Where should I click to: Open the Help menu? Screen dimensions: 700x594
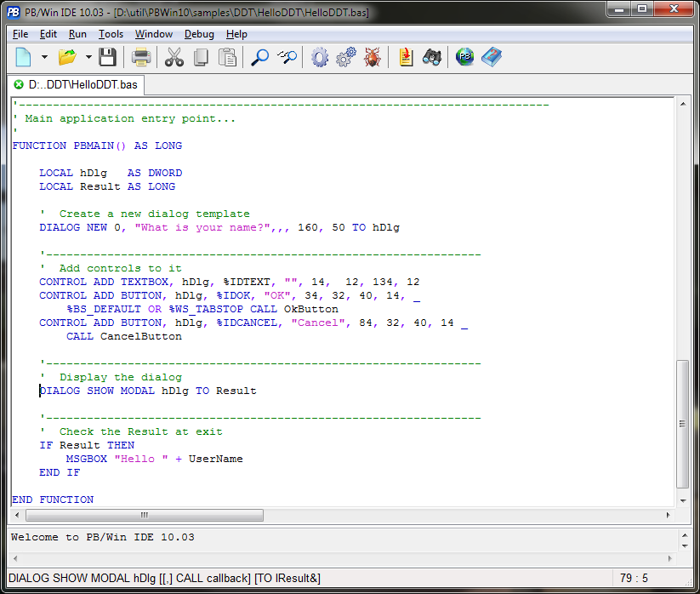pyautogui.click(x=236, y=34)
